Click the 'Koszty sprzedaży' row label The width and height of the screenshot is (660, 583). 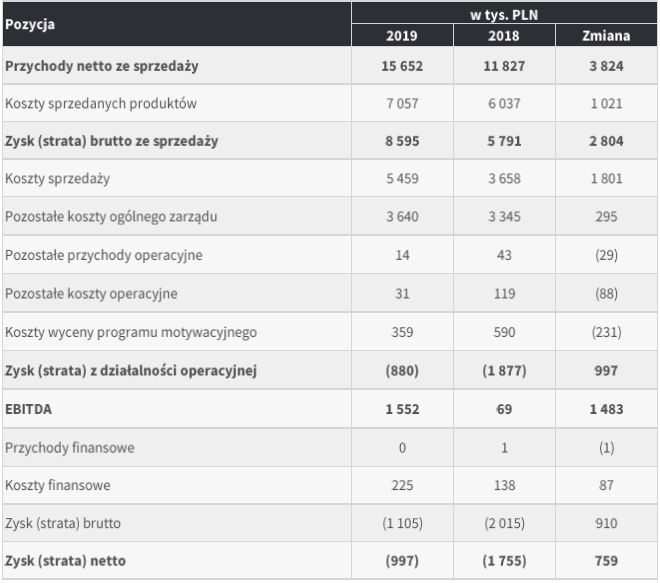[58, 179]
